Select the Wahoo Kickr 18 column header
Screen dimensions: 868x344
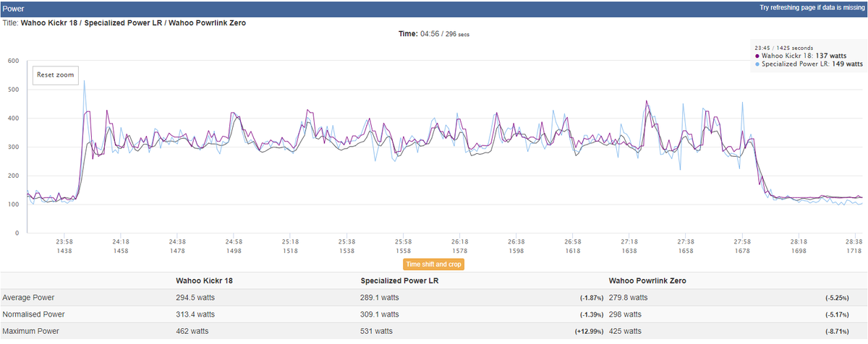coord(203,280)
